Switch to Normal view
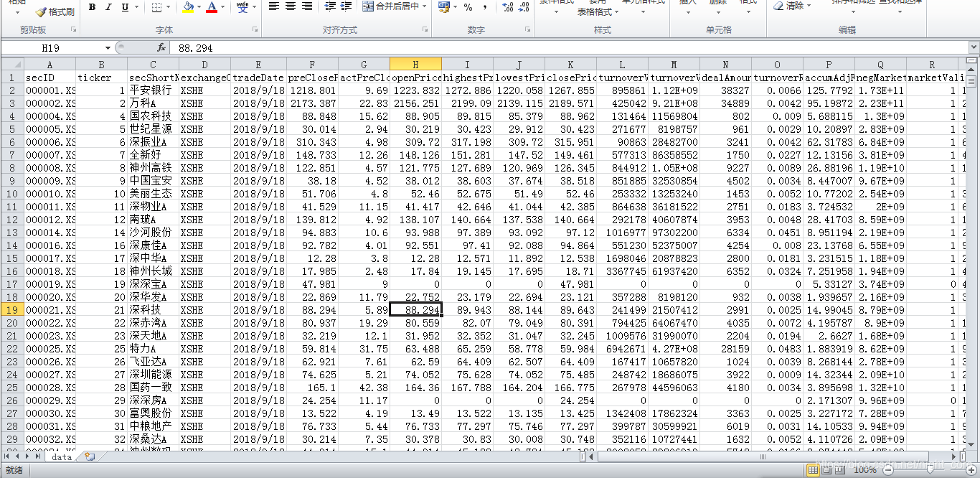Image resolution: width=980 pixels, height=478 pixels. point(813,470)
